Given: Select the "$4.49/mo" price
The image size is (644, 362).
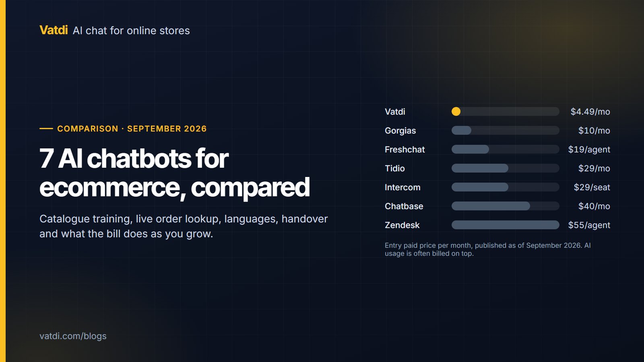Looking at the screenshot, I should [x=590, y=112].
